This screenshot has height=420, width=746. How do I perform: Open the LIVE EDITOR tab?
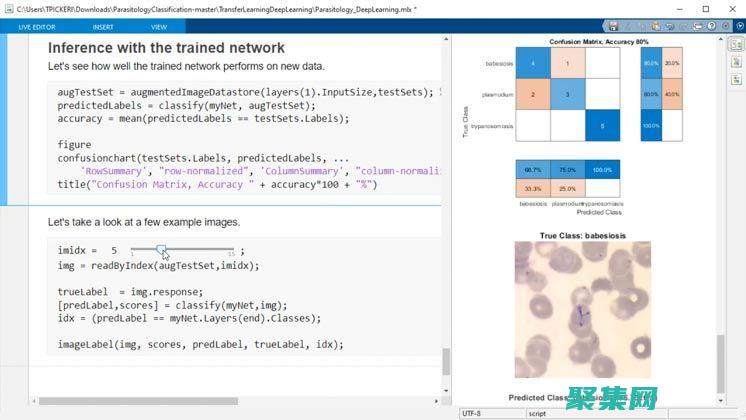click(x=37, y=27)
